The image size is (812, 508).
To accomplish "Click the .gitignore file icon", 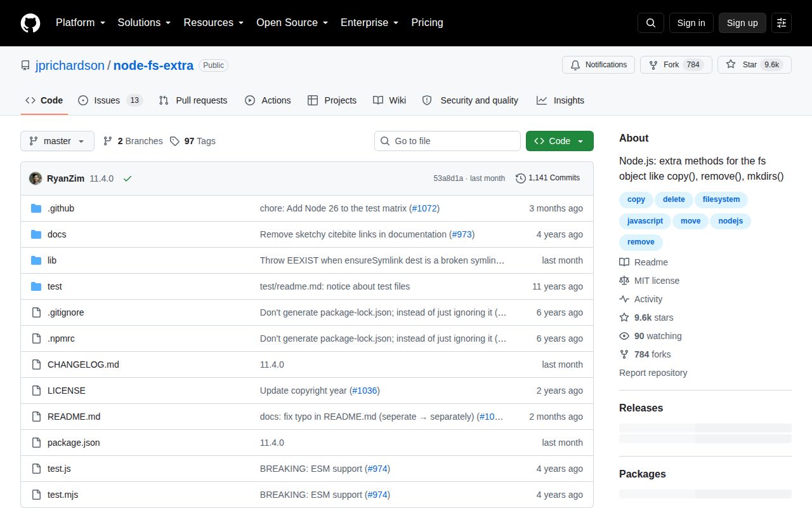I will pos(36,312).
